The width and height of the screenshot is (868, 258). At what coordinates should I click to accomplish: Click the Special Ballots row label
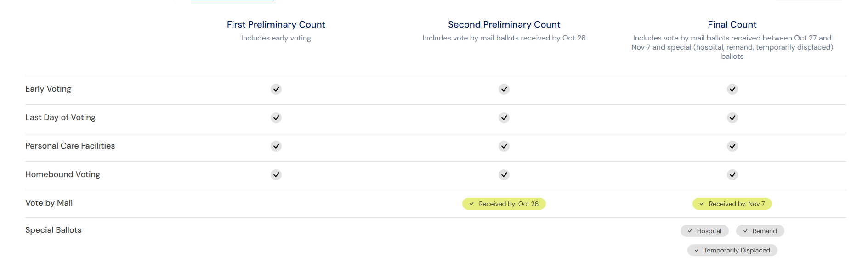pos(53,230)
